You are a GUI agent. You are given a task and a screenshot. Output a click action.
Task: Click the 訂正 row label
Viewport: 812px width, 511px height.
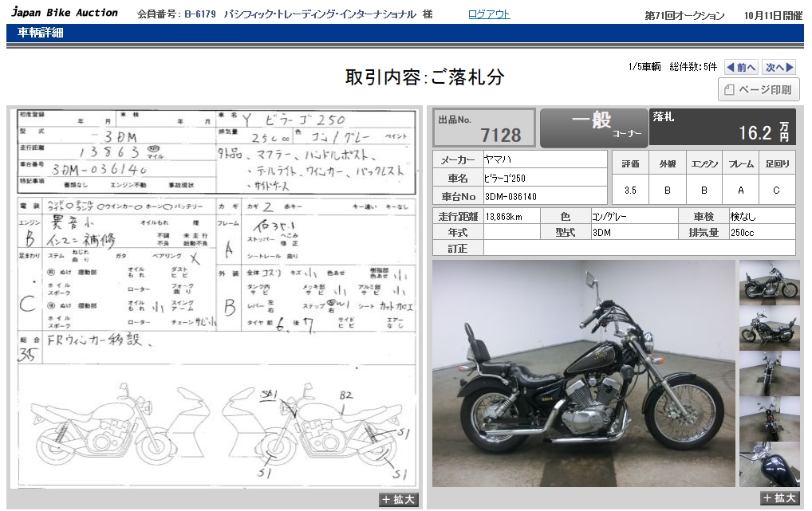[x=458, y=249]
